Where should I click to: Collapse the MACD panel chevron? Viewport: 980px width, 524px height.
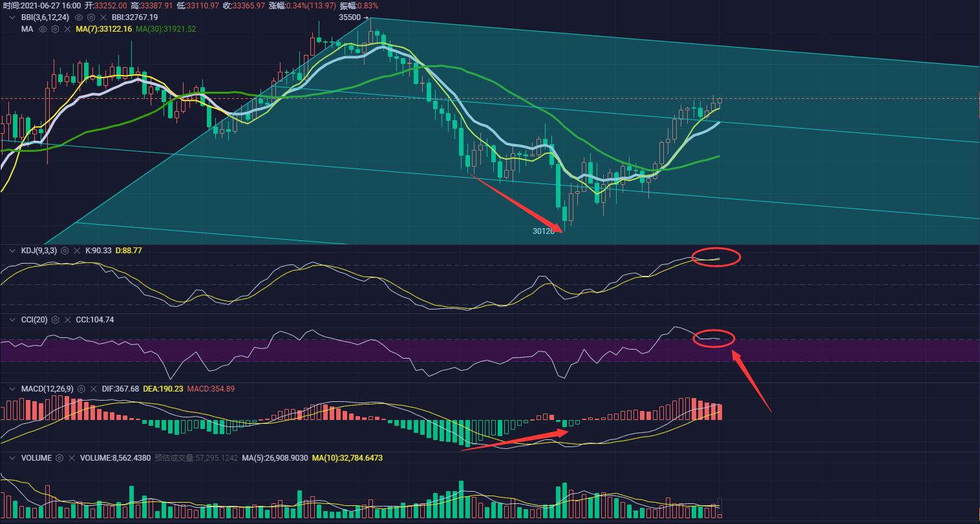[12, 389]
